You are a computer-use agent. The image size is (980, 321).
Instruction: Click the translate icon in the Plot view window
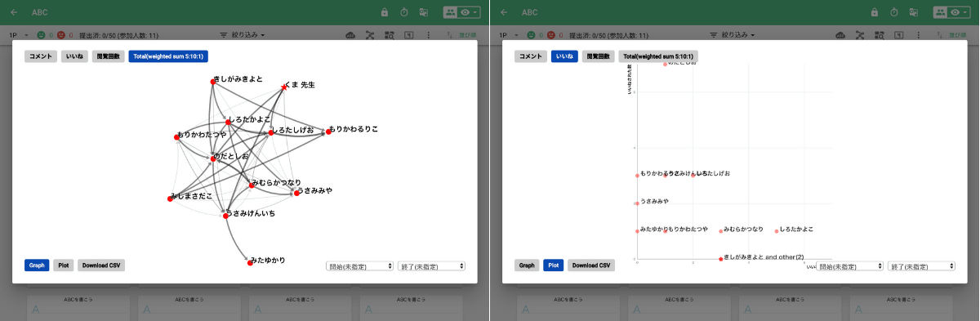pyautogui.click(x=914, y=12)
